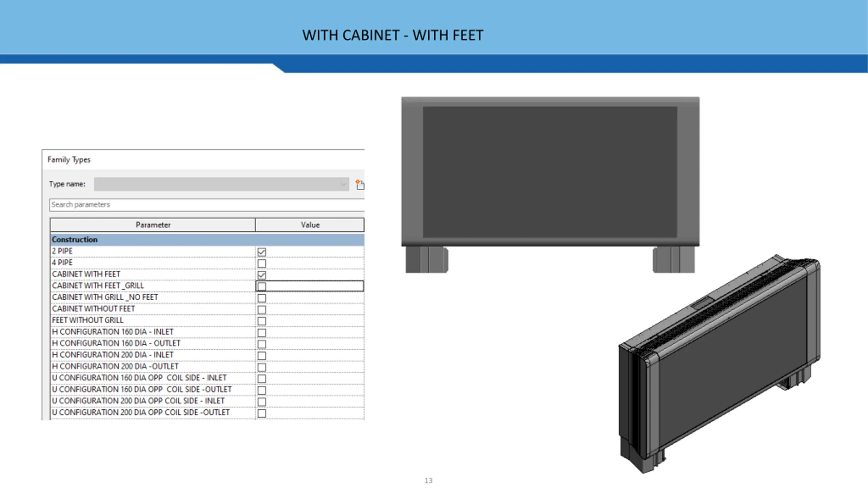
Task: Click the New Type icon beside Type name
Action: pos(360,185)
